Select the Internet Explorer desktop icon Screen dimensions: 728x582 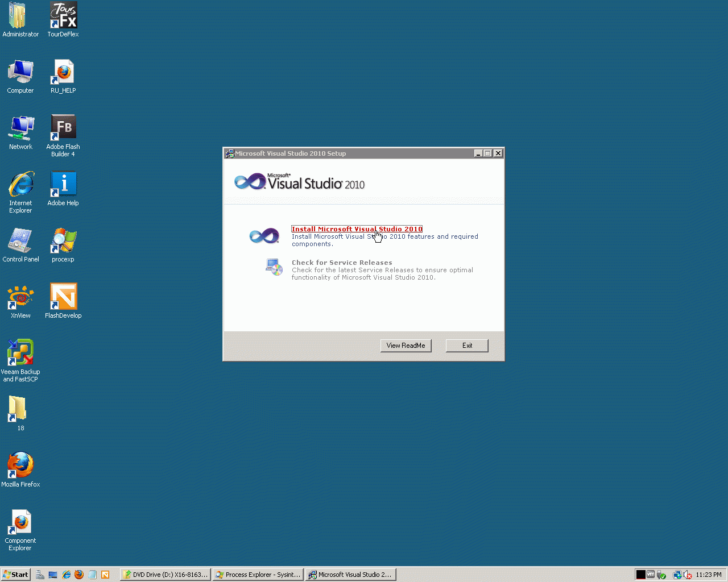point(20,192)
